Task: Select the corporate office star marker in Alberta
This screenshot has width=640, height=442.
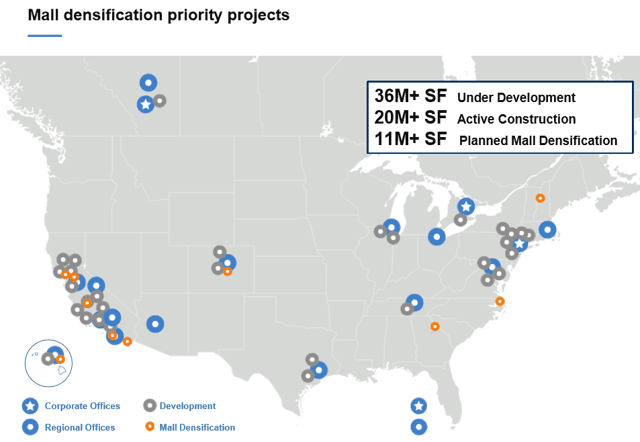Action: (x=146, y=104)
